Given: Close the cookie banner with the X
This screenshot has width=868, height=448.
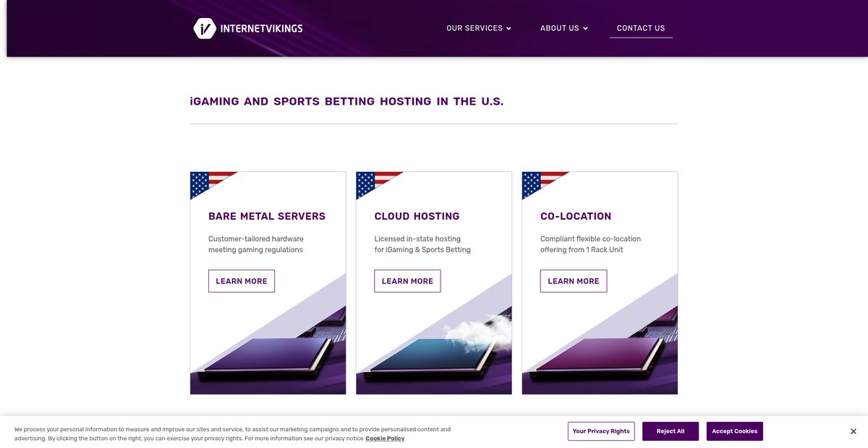Looking at the screenshot, I should [854, 431].
